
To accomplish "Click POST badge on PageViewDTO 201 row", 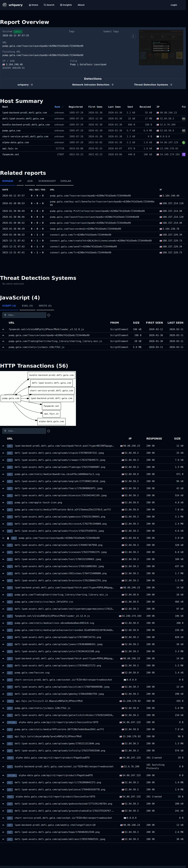I will (10, 758).
